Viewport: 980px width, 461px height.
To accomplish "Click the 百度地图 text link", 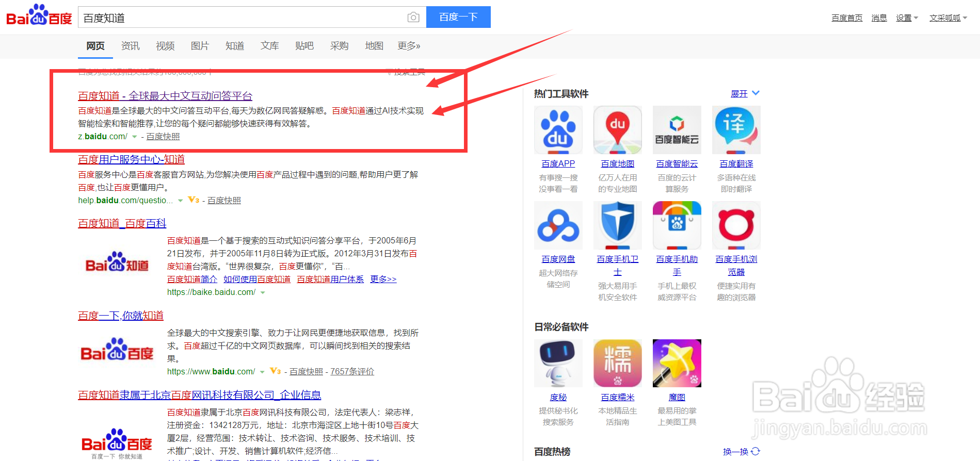I will 618,163.
